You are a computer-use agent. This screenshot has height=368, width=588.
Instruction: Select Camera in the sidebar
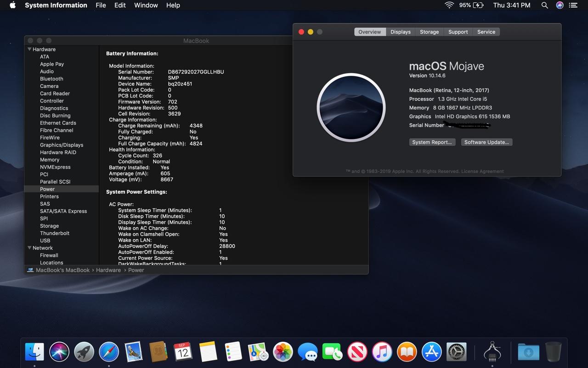point(49,86)
